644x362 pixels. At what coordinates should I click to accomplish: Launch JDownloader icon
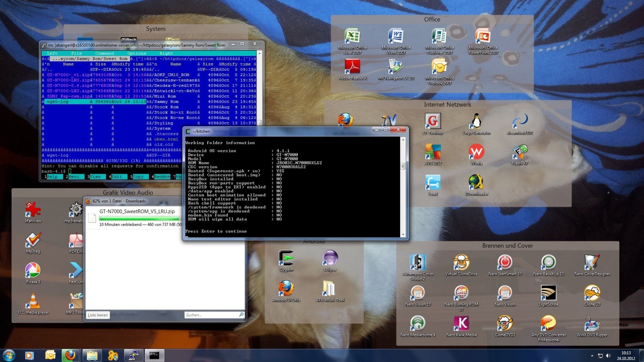click(x=476, y=185)
